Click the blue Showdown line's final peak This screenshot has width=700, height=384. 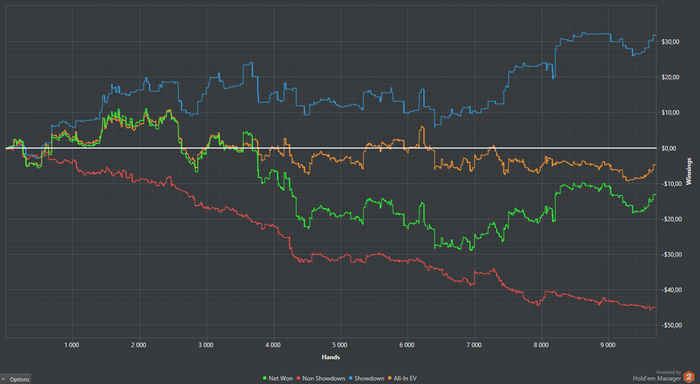(654, 35)
